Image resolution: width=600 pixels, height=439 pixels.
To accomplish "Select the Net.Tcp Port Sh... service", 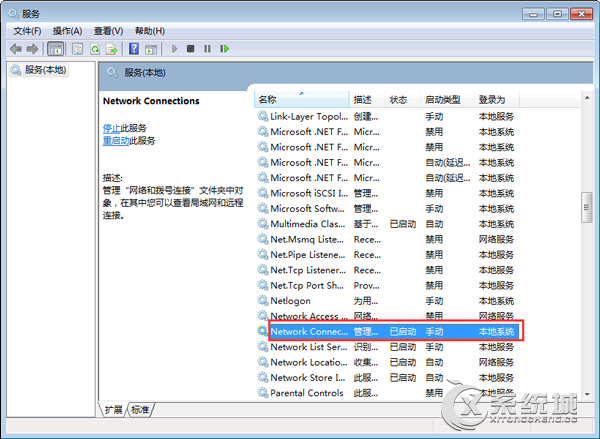I will click(388, 285).
